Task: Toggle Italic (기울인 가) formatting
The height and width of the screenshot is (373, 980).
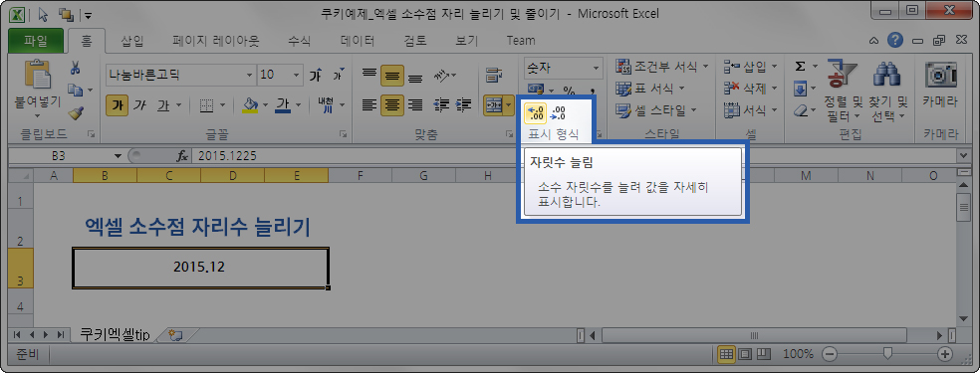Action: tap(139, 106)
